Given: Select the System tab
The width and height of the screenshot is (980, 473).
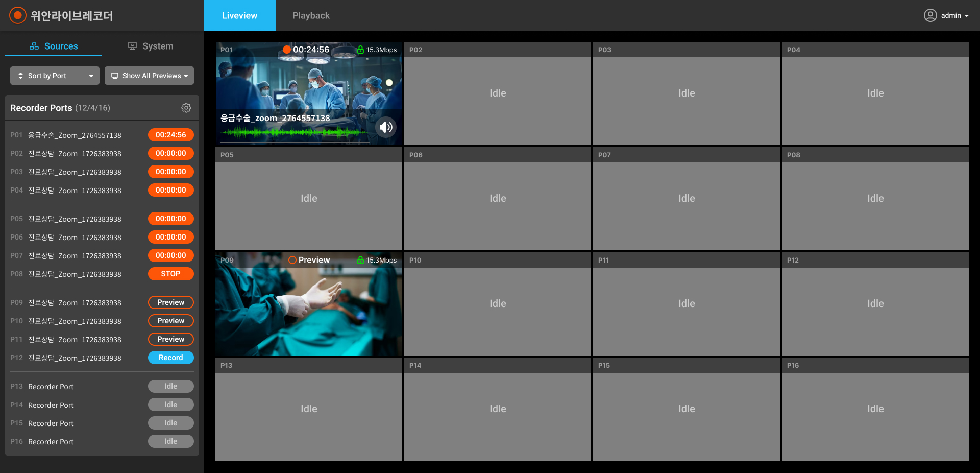Looking at the screenshot, I should pyautogui.click(x=151, y=46).
